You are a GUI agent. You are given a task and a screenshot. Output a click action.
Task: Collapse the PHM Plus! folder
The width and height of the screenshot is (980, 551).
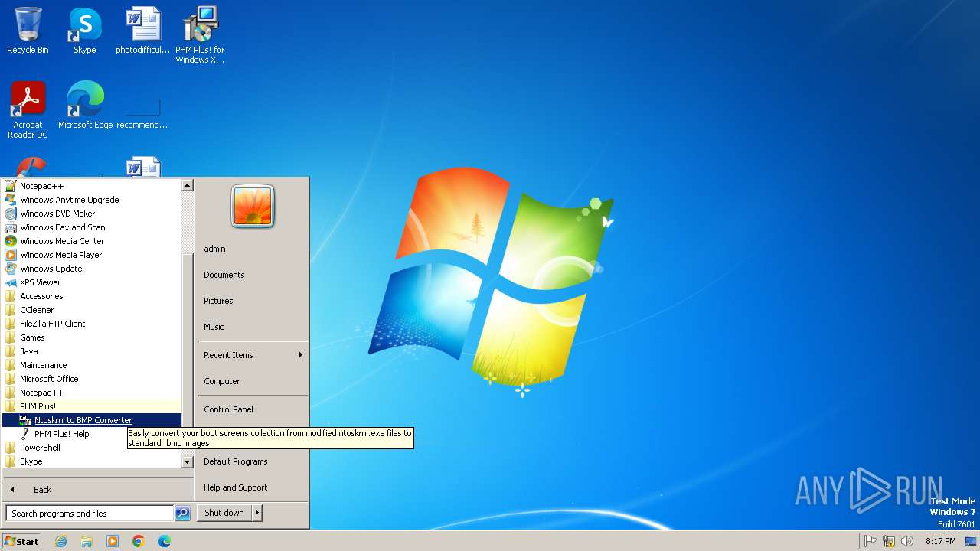coord(92,406)
